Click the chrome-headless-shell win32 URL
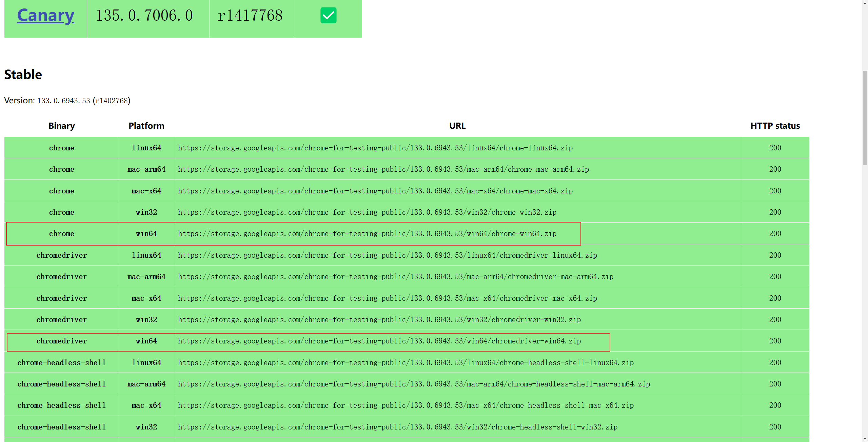868x442 pixels. coord(397,427)
